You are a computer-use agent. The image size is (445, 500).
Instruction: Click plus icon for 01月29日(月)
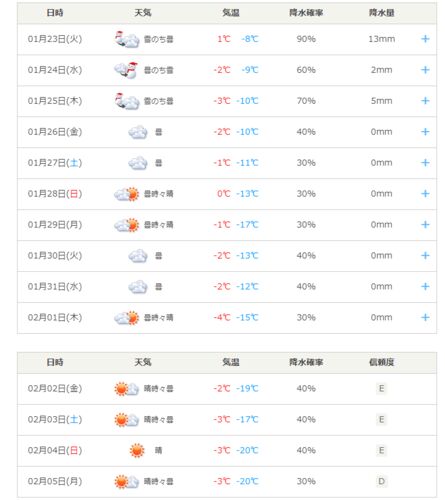pyautogui.click(x=425, y=225)
